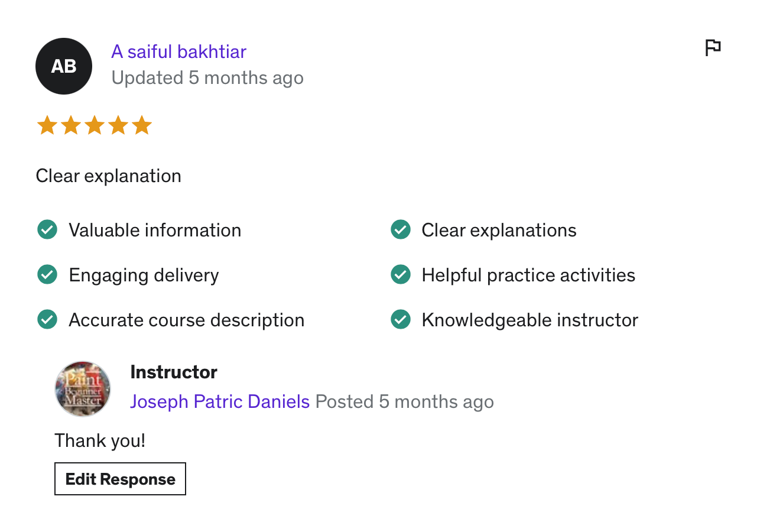Image resolution: width=760 pixels, height=532 pixels.
Task: Click the Engaging delivery checkmark icon
Action: click(x=47, y=274)
